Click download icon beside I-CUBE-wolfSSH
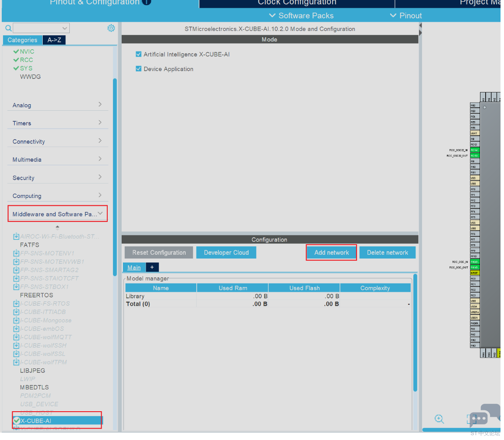Screen dimensions: 504x440 coord(16,345)
